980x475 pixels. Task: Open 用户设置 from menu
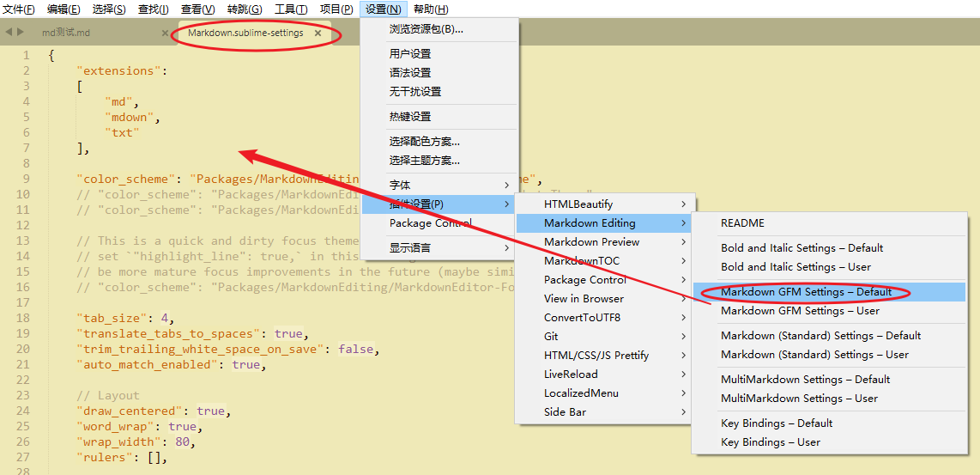[x=440, y=54]
